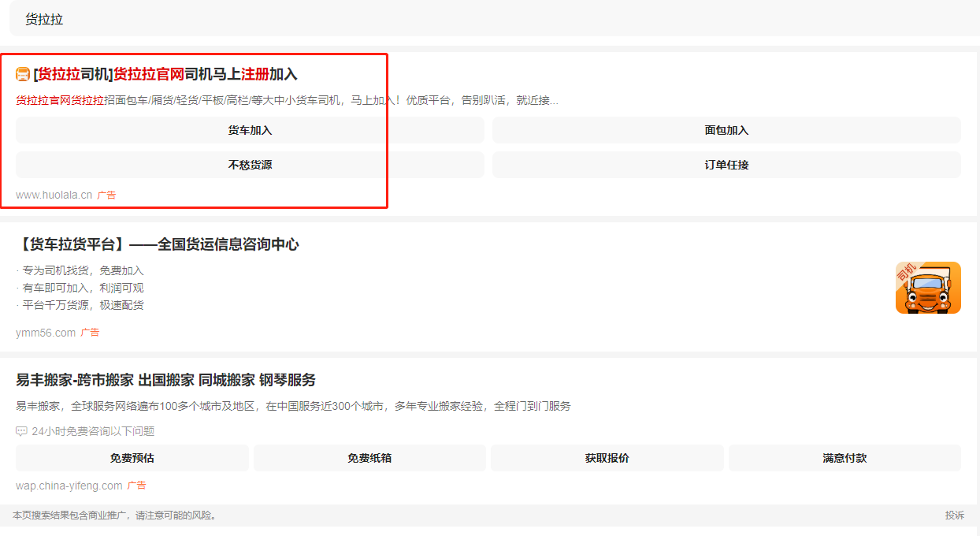The image size is (980, 536).
Task: Click the chat bubble icon before 24小时免费咨询
Action: (x=21, y=431)
